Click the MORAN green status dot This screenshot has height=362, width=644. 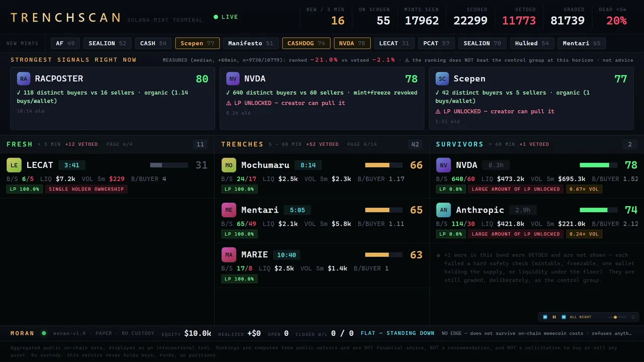pos(44,333)
